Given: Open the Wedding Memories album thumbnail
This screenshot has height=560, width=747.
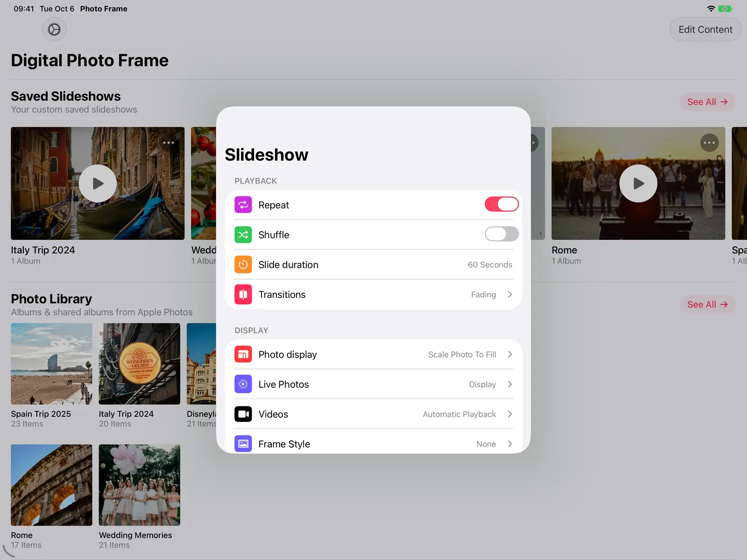Looking at the screenshot, I should click(139, 485).
